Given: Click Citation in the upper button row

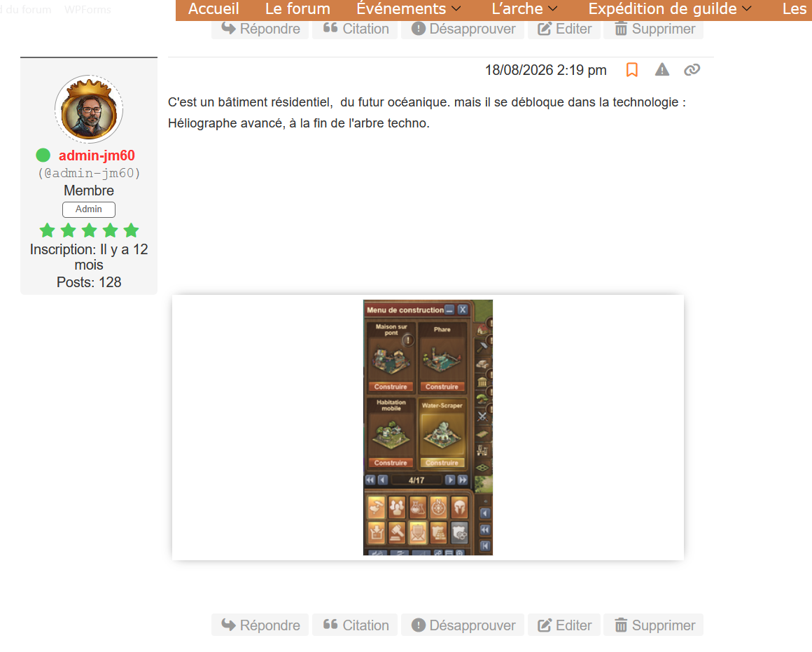Looking at the screenshot, I should click(356, 29).
